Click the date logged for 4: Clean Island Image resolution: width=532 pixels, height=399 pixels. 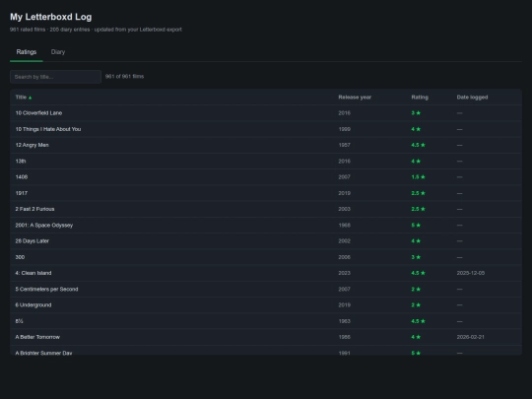(471, 273)
